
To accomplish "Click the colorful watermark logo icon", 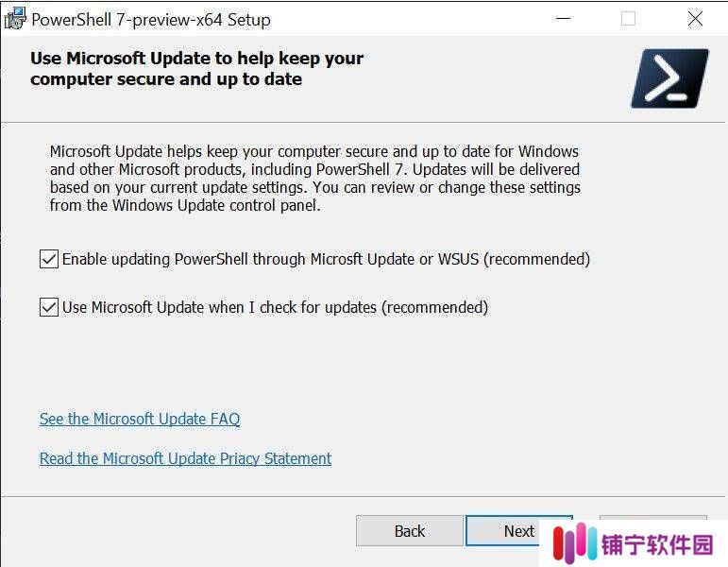I will click(575, 542).
